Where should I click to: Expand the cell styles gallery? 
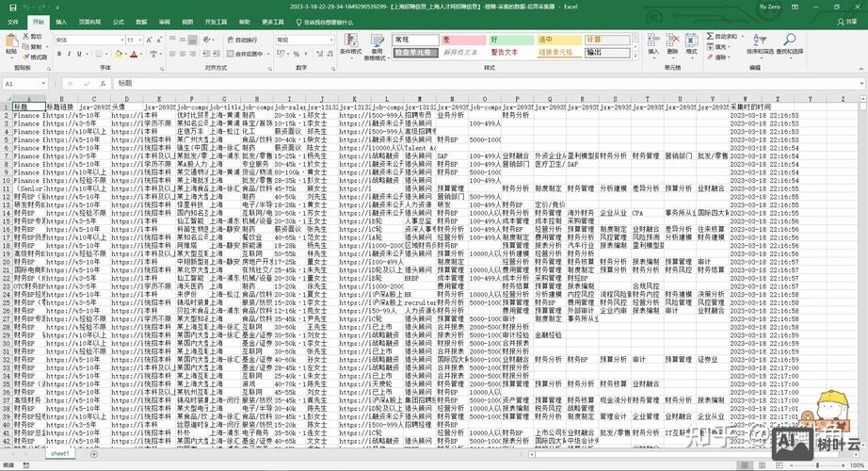[635, 56]
